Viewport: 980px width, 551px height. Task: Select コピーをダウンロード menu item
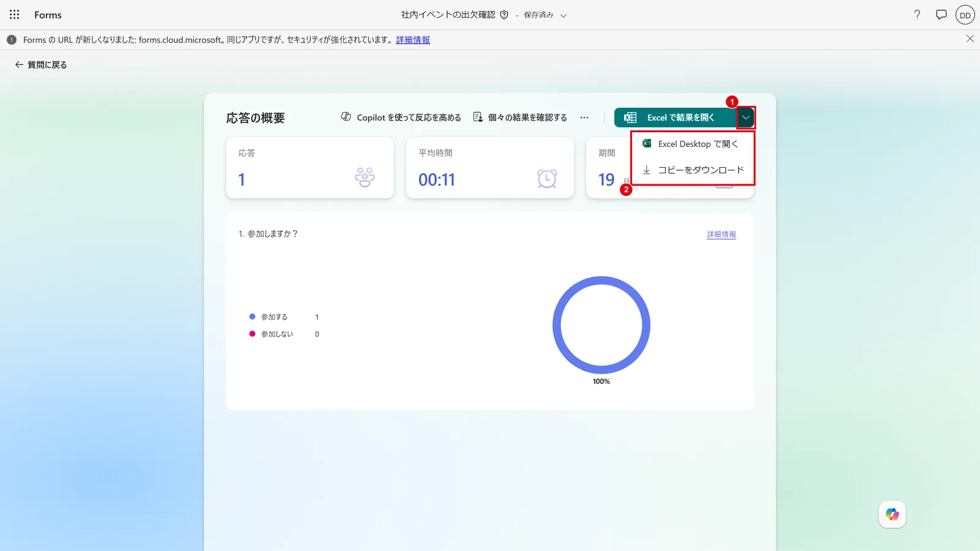pyautogui.click(x=693, y=170)
